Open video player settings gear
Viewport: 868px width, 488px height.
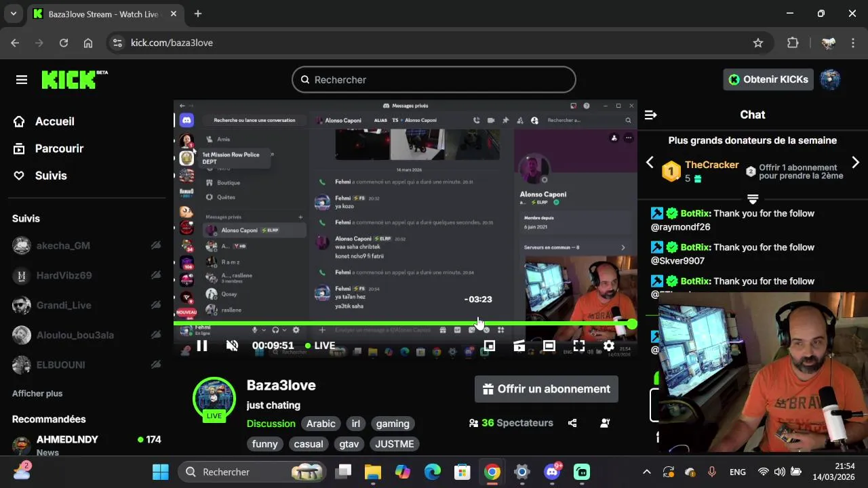608,346
